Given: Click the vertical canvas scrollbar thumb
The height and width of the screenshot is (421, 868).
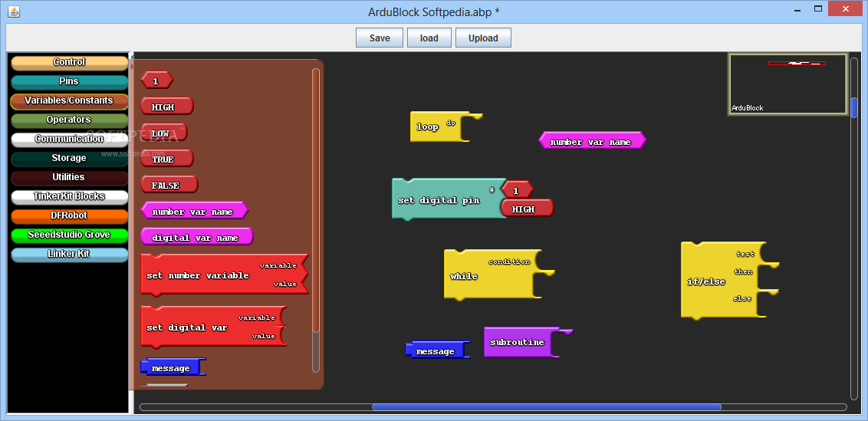Looking at the screenshot, I should tap(853, 107).
